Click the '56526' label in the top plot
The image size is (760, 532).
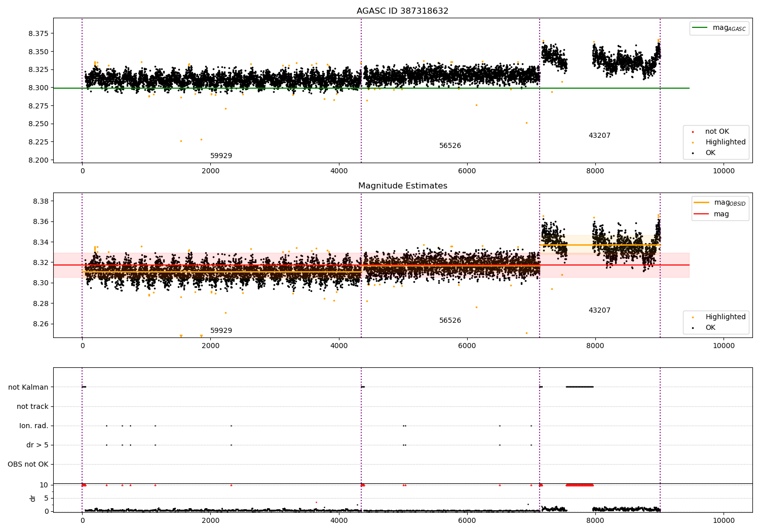point(450,146)
